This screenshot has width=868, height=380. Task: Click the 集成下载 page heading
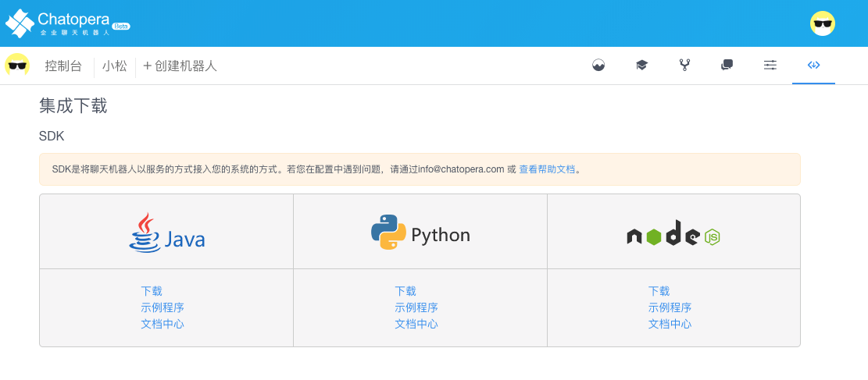coord(73,105)
